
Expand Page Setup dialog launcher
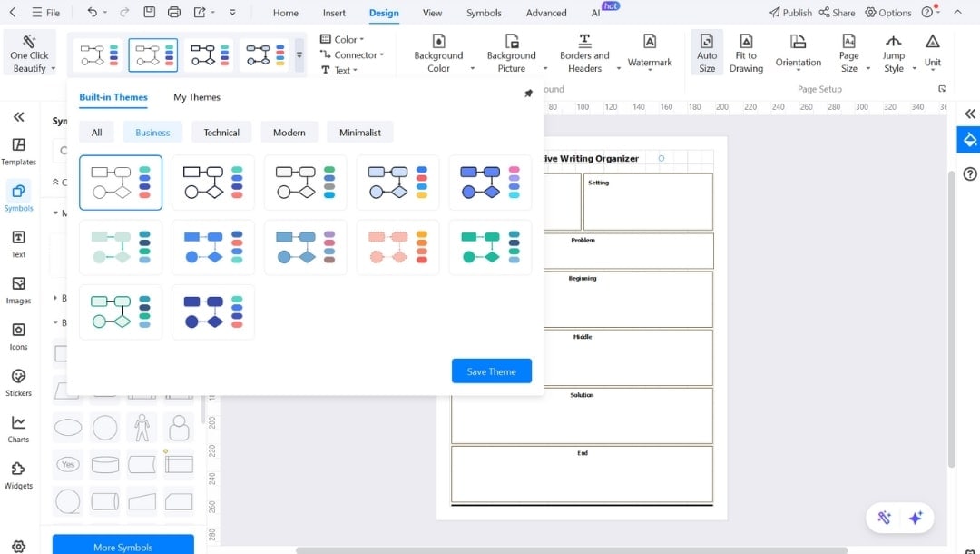[942, 89]
